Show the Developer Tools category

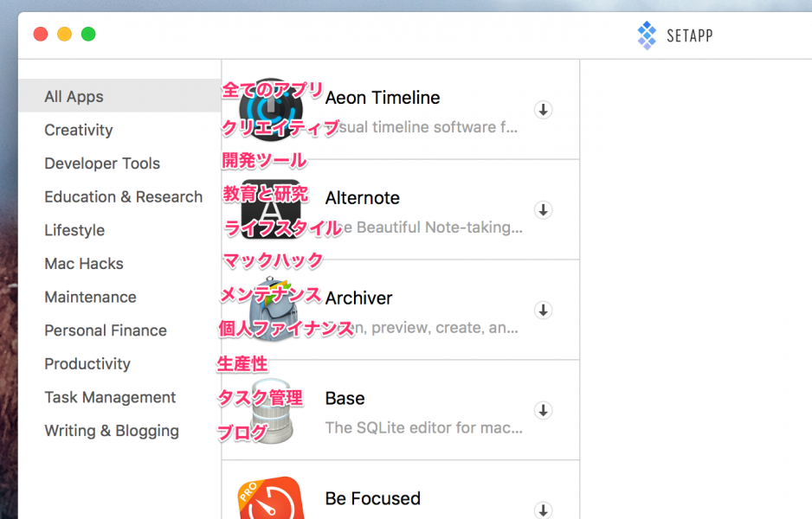click(x=102, y=163)
